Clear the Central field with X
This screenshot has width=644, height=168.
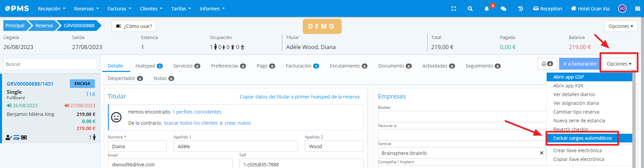pyautogui.click(x=541, y=153)
